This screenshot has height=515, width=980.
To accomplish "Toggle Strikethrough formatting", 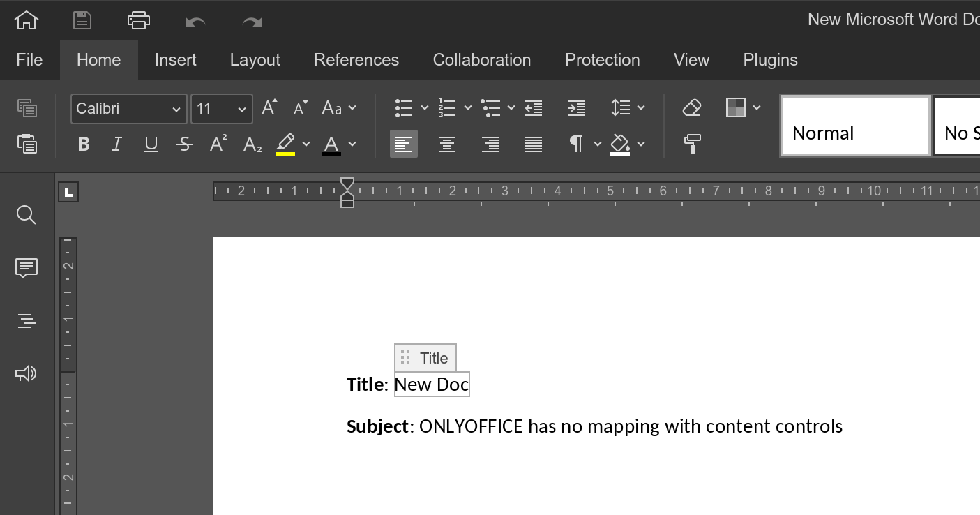I will [x=185, y=144].
